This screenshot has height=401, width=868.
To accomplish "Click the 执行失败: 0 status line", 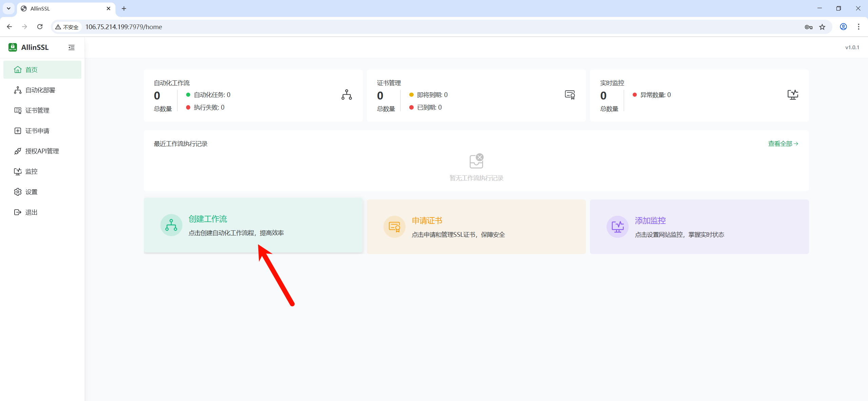I will pyautogui.click(x=205, y=107).
